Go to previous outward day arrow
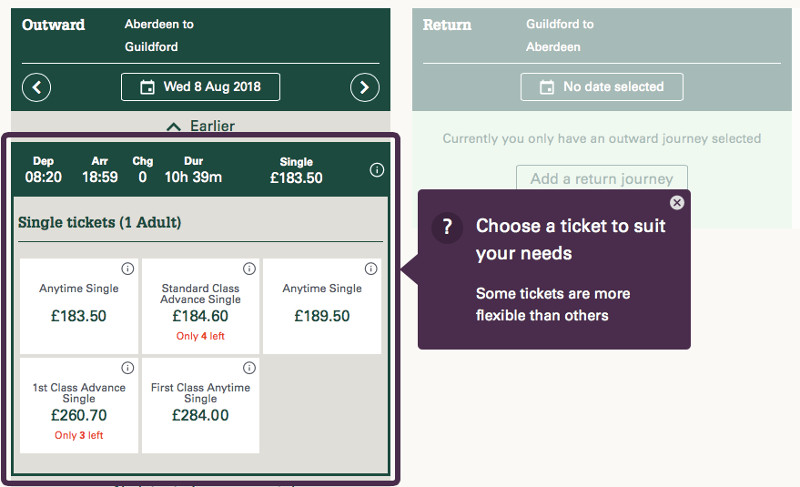 pyautogui.click(x=36, y=87)
